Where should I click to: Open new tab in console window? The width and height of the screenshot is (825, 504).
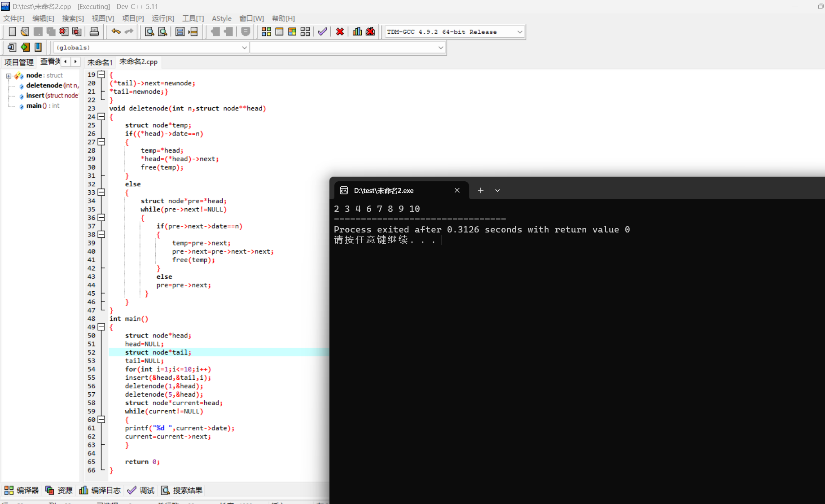coord(480,190)
